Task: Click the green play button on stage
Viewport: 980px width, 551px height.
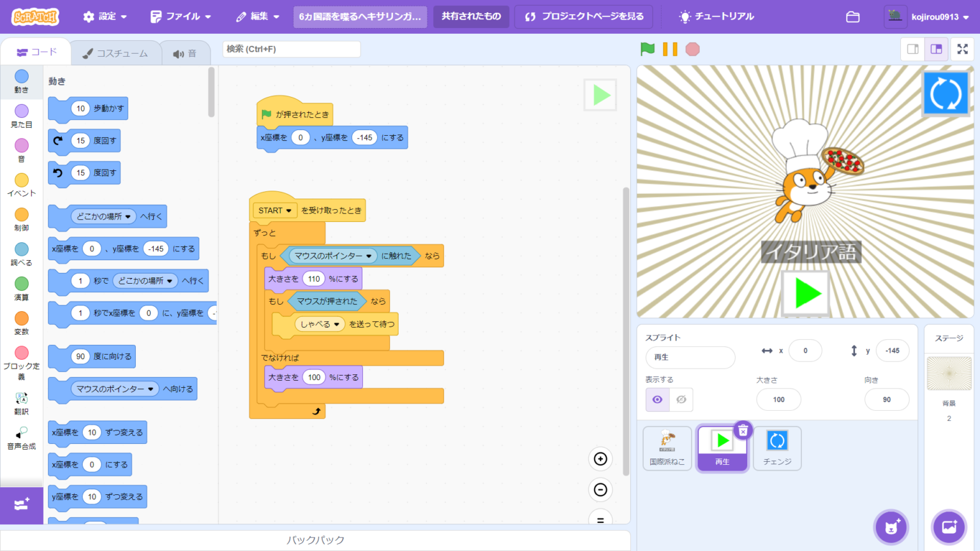Action: (x=806, y=293)
